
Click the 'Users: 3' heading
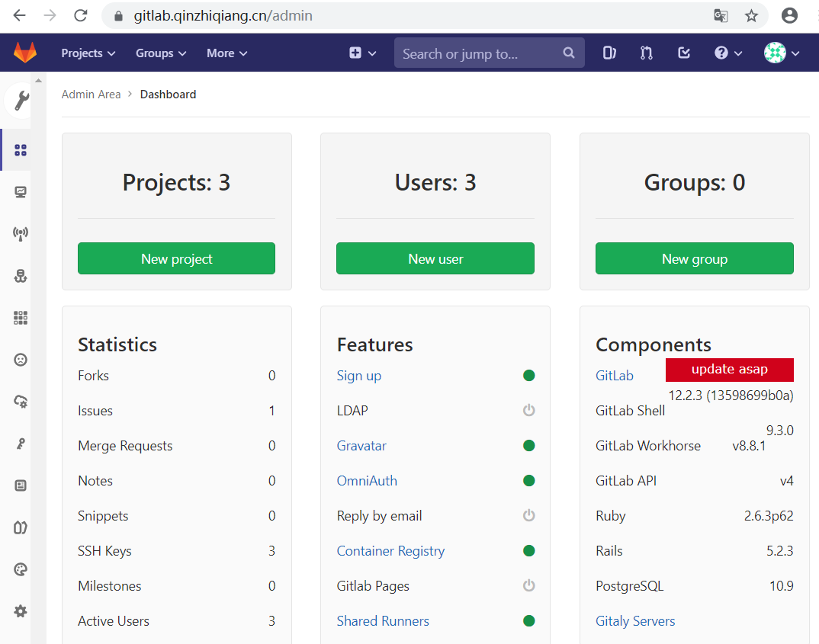pyautogui.click(x=435, y=183)
